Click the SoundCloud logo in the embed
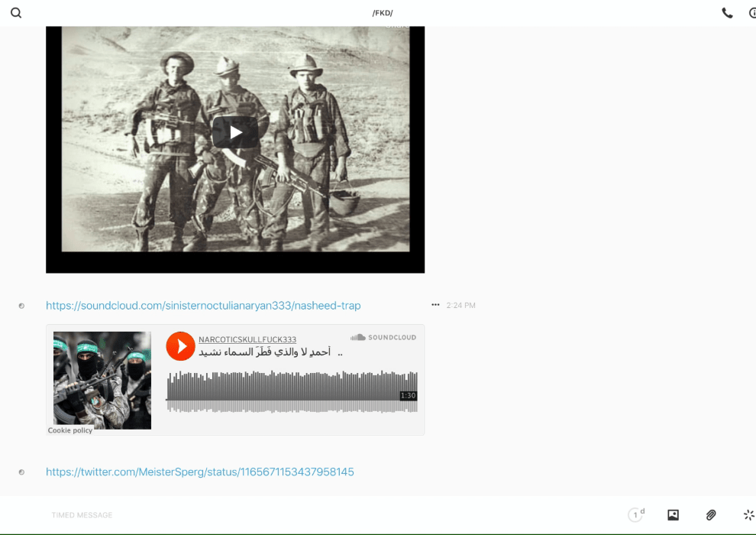756x535 pixels. (383, 337)
